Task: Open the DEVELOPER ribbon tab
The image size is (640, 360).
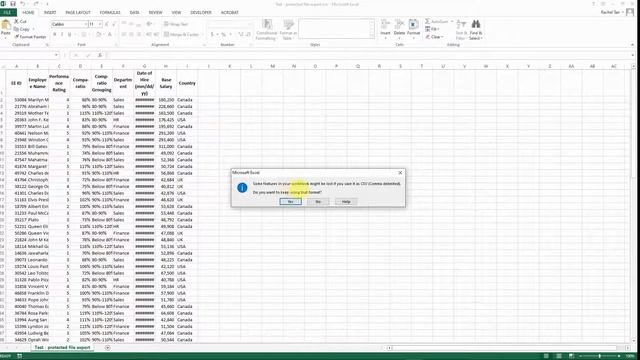Action: (201, 12)
